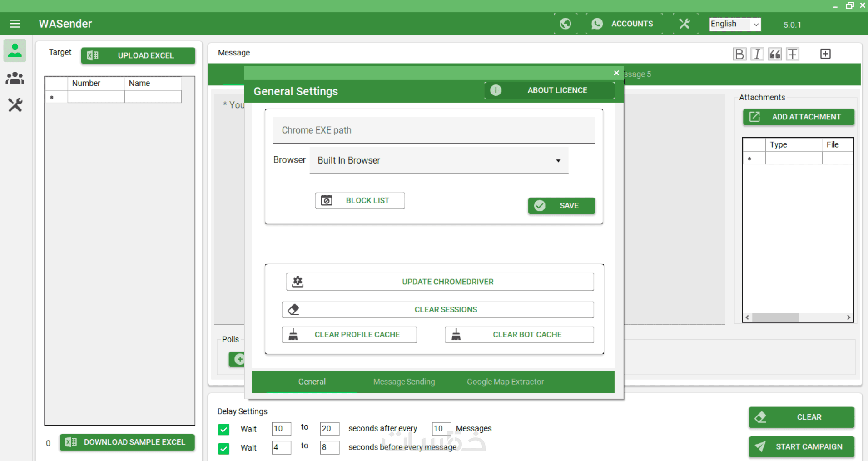Switch to the Google Map Extractor tab
This screenshot has height=461, width=868.
click(505, 382)
